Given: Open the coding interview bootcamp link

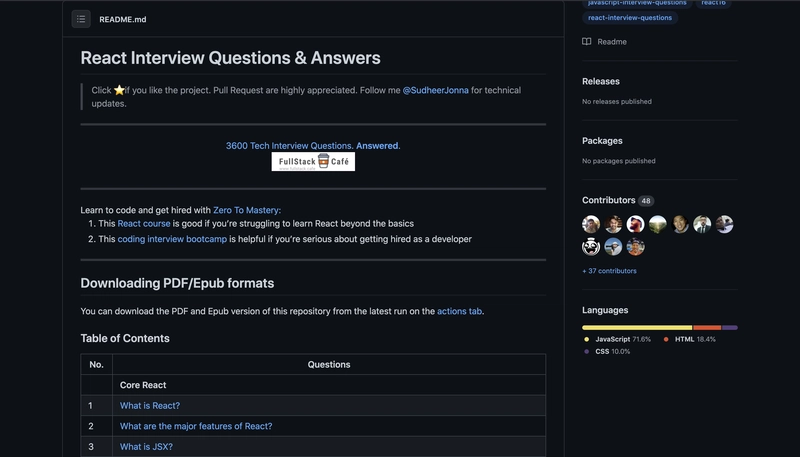Looking at the screenshot, I should pos(172,239).
